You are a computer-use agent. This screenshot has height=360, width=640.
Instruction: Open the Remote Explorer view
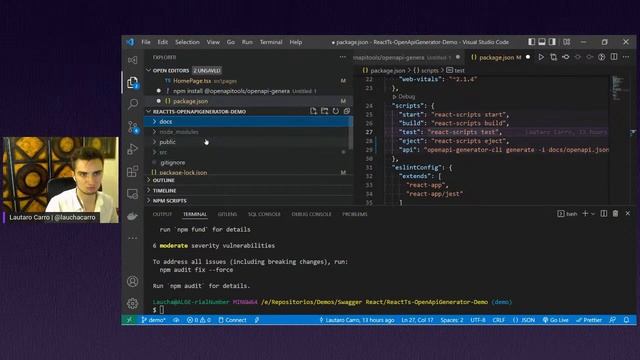click(133, 193)
